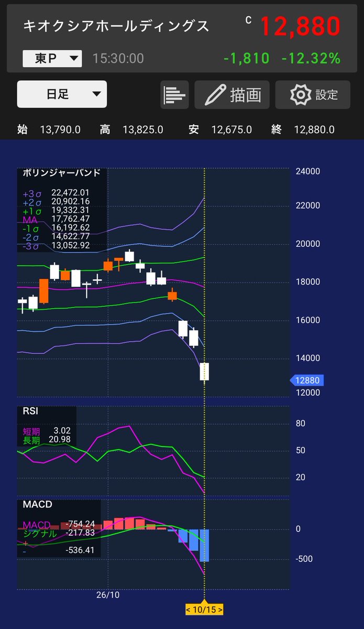The height and width of the screenshot is (629, 364).
Task: Tap the RSI 短期 value 3.02
Action: click(x=61, y=431)
